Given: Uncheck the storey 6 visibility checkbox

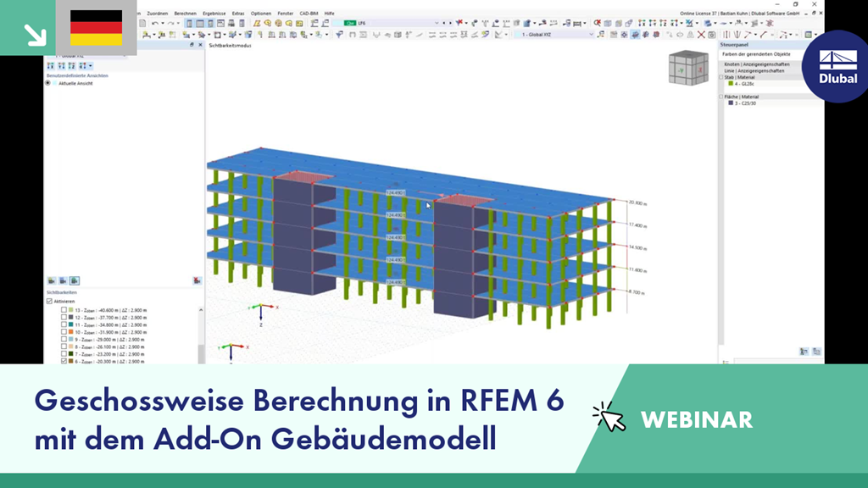Looking at the screenshot, I should click(x=64, y=361).
